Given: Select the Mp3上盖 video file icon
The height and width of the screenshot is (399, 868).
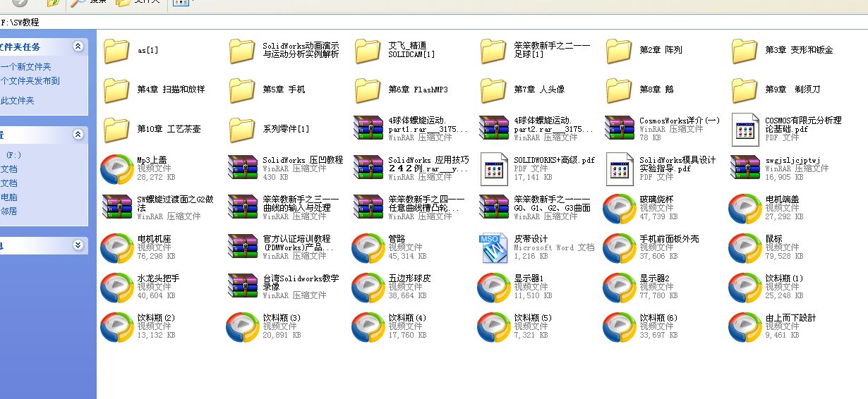Looking at the screenshot, I should [x=116, y=169].
